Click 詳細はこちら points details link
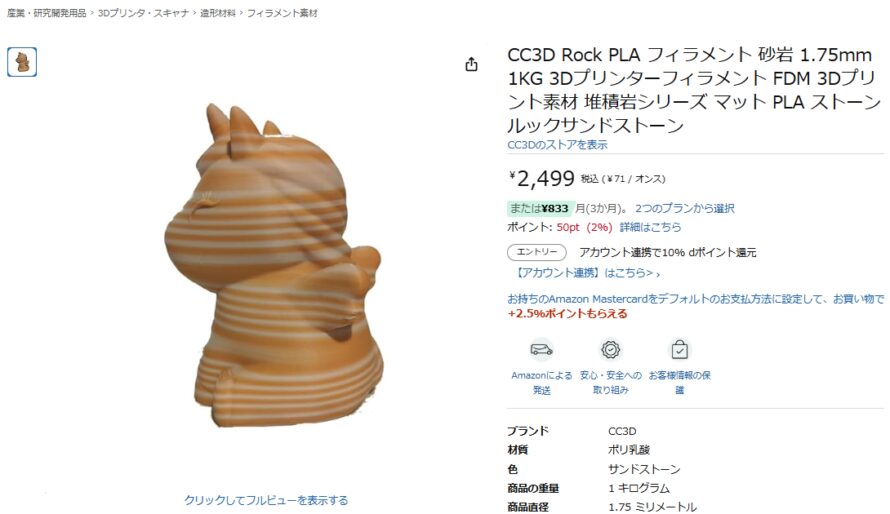 pos(650,227)
